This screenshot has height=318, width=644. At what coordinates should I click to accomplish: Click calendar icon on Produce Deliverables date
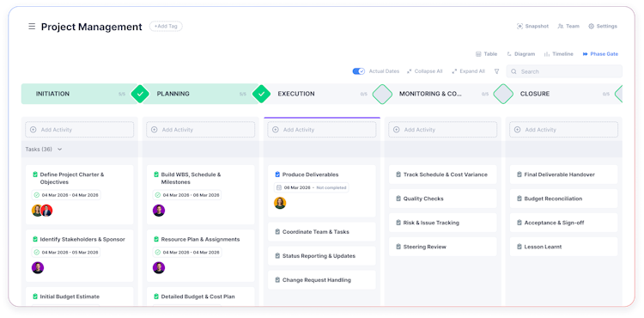click(x=279, y=187)
